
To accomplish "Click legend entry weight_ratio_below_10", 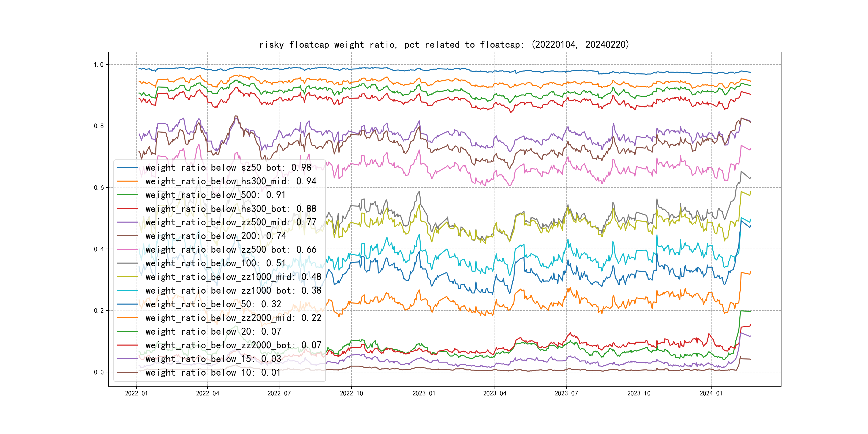I will (213, 373).
